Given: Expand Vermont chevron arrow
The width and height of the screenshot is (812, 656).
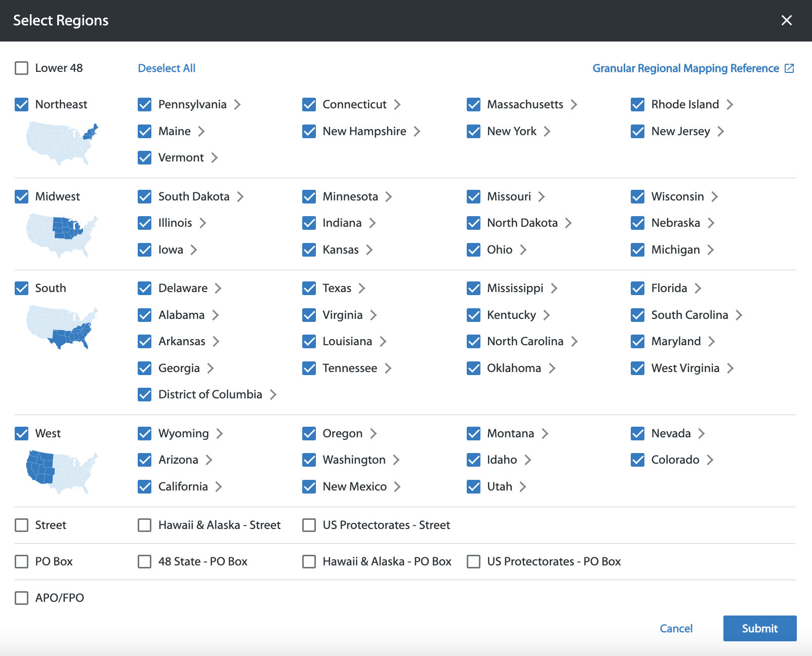Looking at the screenshot, I should [215, 157].
